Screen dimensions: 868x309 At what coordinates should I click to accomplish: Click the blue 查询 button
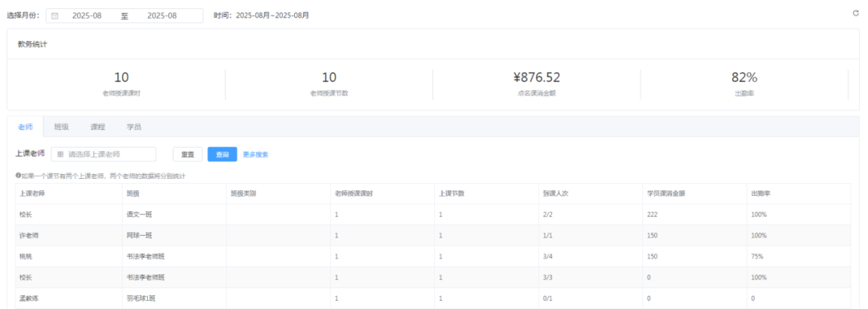[222, 155]
